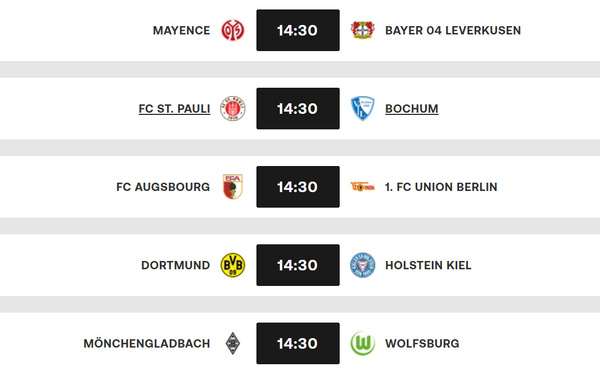Select the BAYER 04 LEVERKUSEN team name
This screenshot has width=600, height=372.
[x=453, y=30]
